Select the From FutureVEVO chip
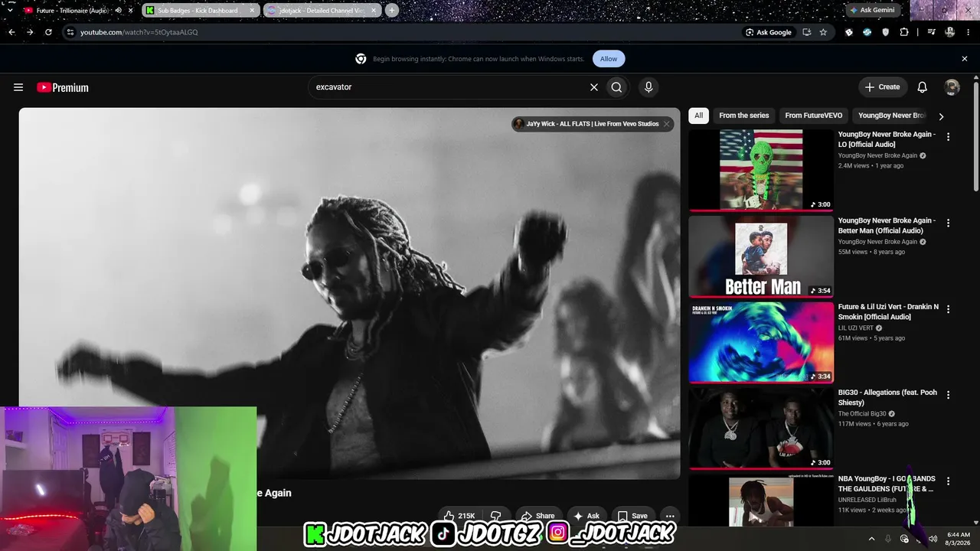980x551 pixels. tap(813, 116)
